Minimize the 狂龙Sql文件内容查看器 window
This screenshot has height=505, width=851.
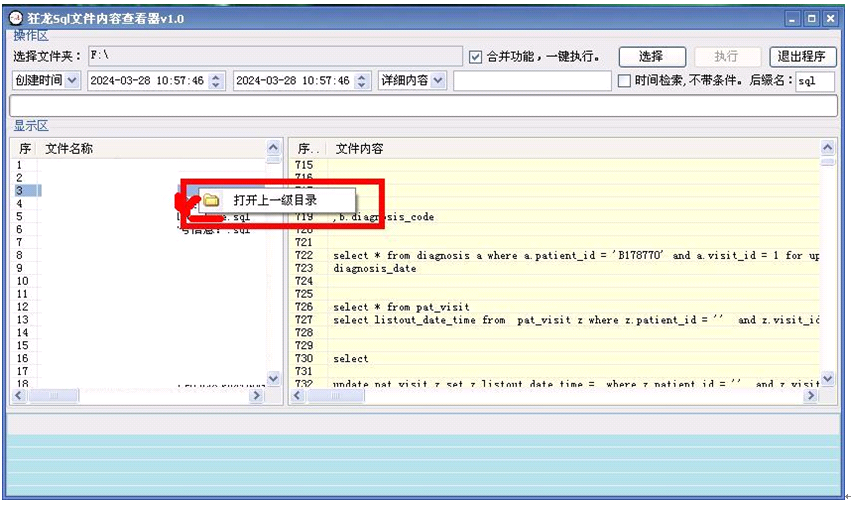[793, 19]
